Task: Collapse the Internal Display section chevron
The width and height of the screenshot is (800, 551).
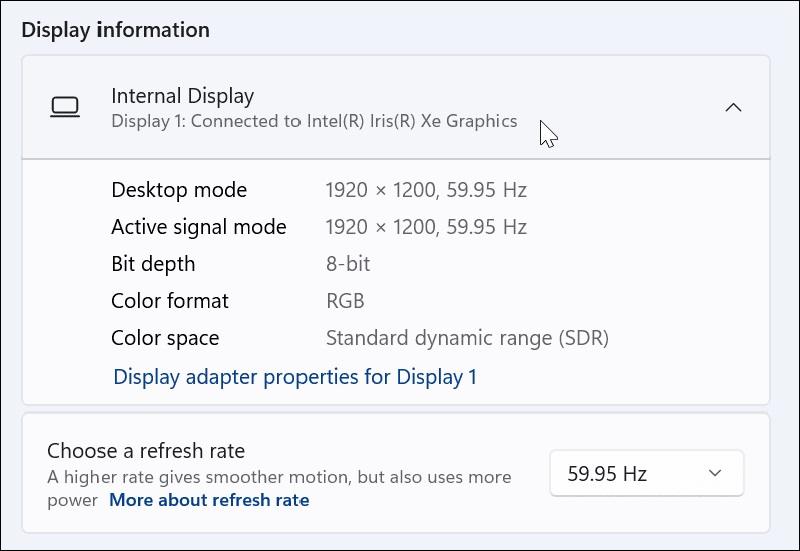Action: click(x=733, y=107)
